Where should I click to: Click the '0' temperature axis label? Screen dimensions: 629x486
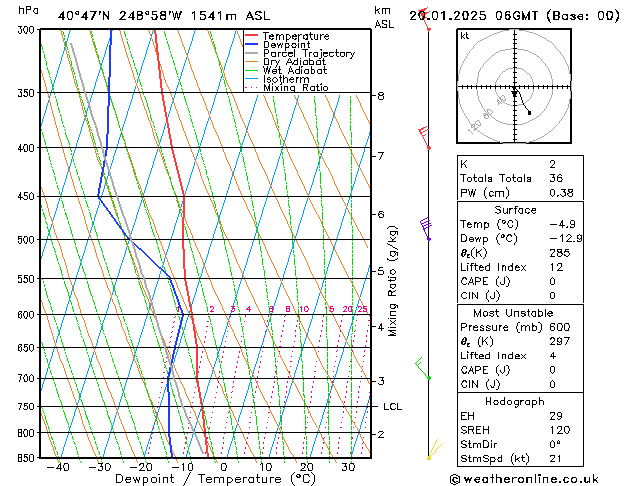(224, 467)
